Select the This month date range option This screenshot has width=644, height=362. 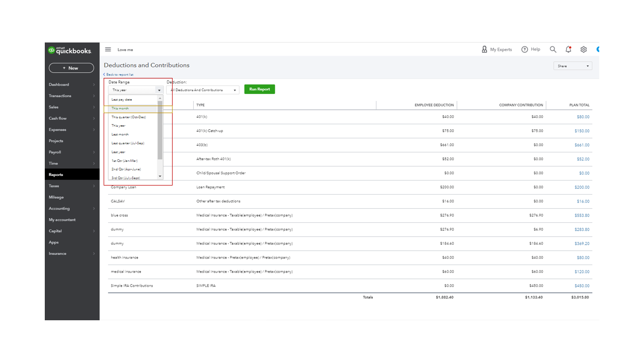120,108
